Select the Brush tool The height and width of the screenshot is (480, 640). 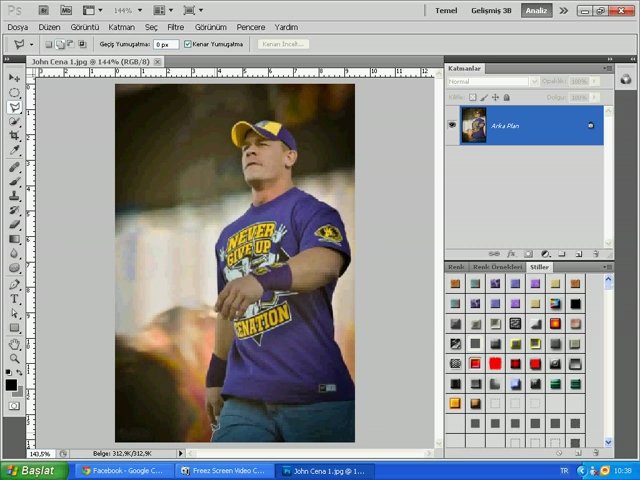pyautogui.click(x=14, y=181)
